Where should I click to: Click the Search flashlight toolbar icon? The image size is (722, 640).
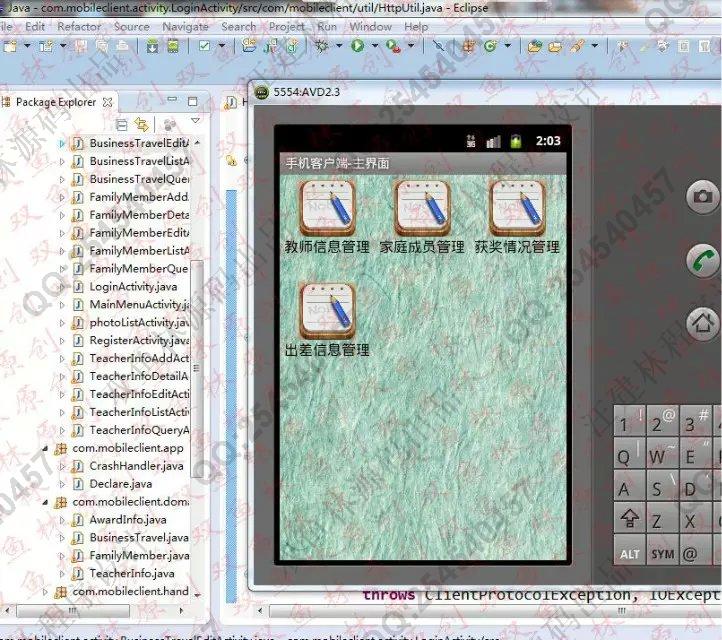tap(577, 46)
